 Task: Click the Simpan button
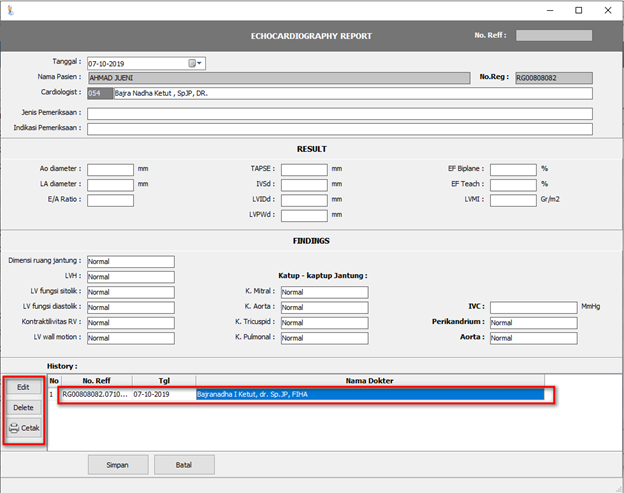(120, 464)
